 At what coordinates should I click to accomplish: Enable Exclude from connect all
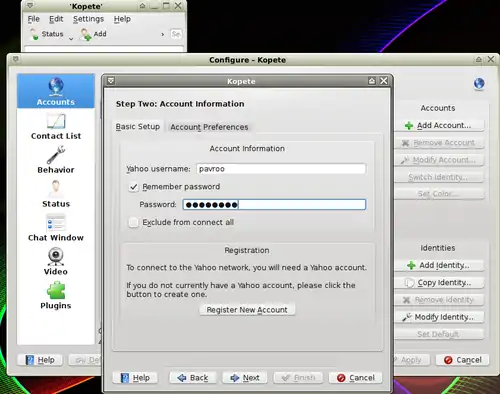pos(134,222)
